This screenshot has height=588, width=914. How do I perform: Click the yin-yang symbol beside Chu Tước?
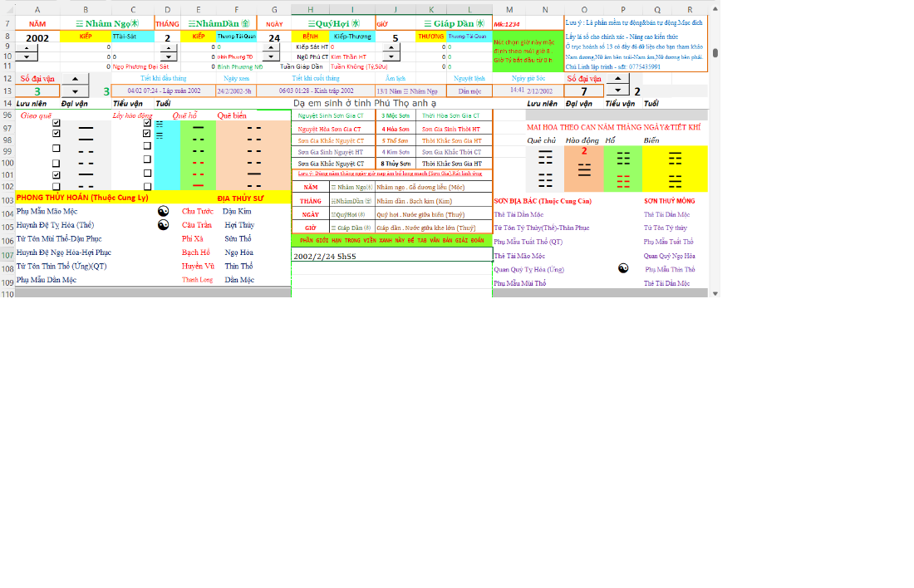164,211
